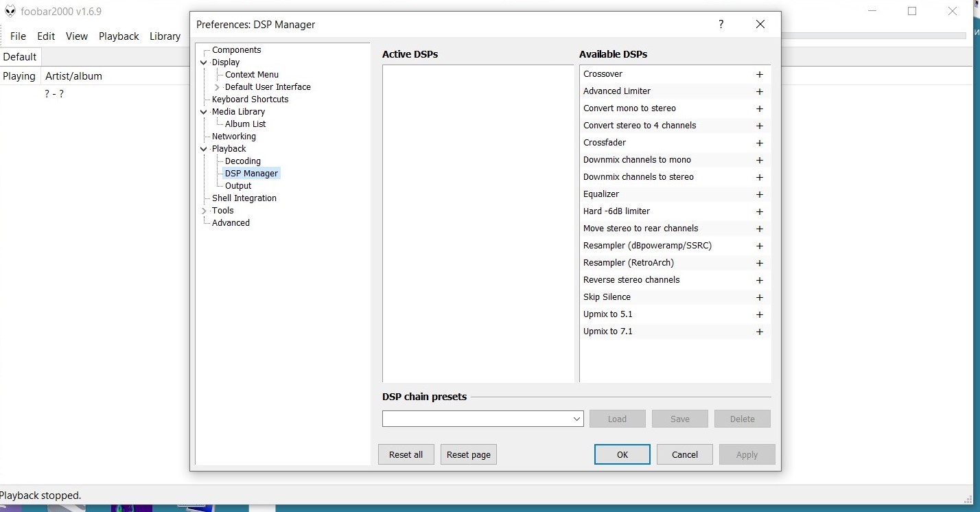The height and width of the screenshot is (512, 980).
Task: Add Resampler (dBpoweramp/SSRC) via plus icon
Action: [x=760, y=246]
